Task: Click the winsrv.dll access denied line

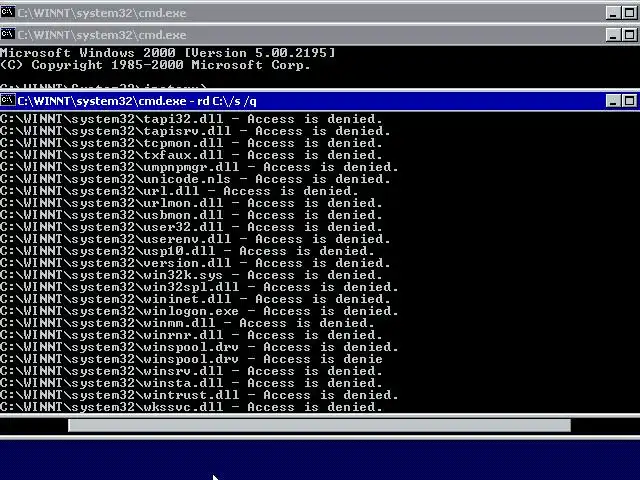Action: tap(191, 371)
